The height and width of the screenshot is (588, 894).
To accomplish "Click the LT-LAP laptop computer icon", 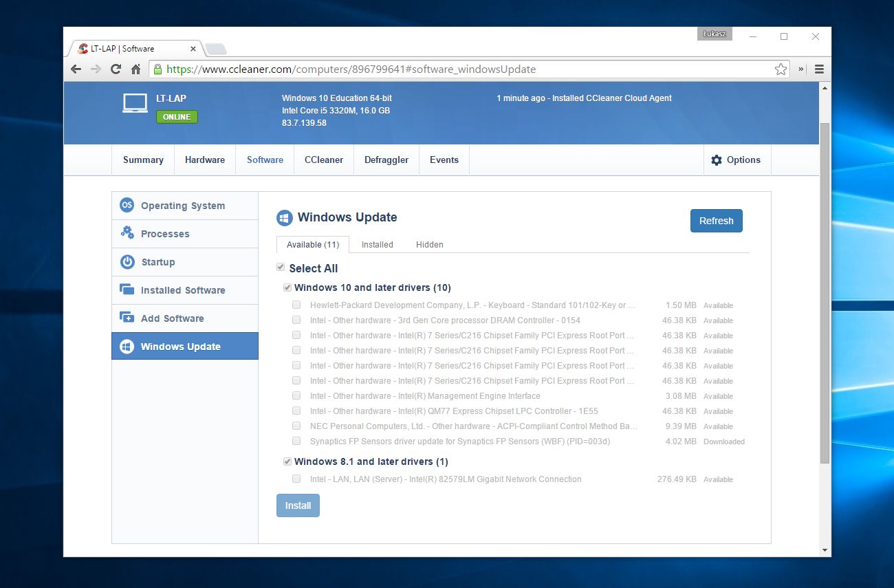I will 135,103.
